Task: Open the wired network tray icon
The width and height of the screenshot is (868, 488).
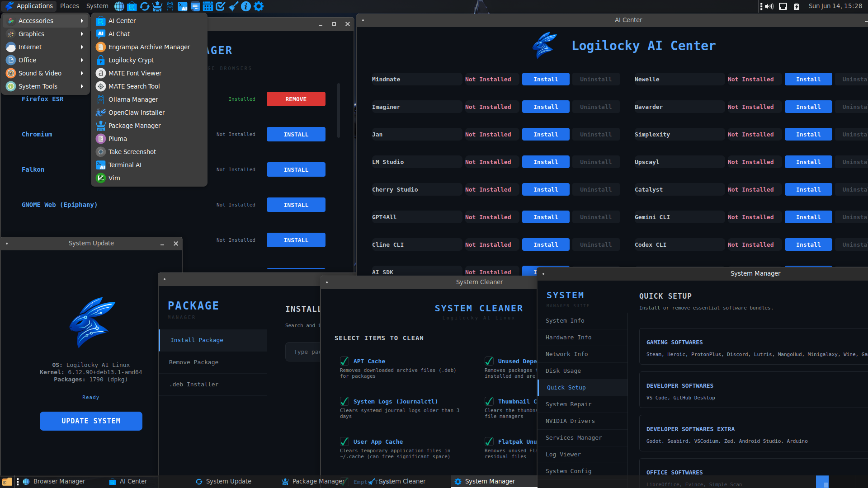Action: pos(783,6)
